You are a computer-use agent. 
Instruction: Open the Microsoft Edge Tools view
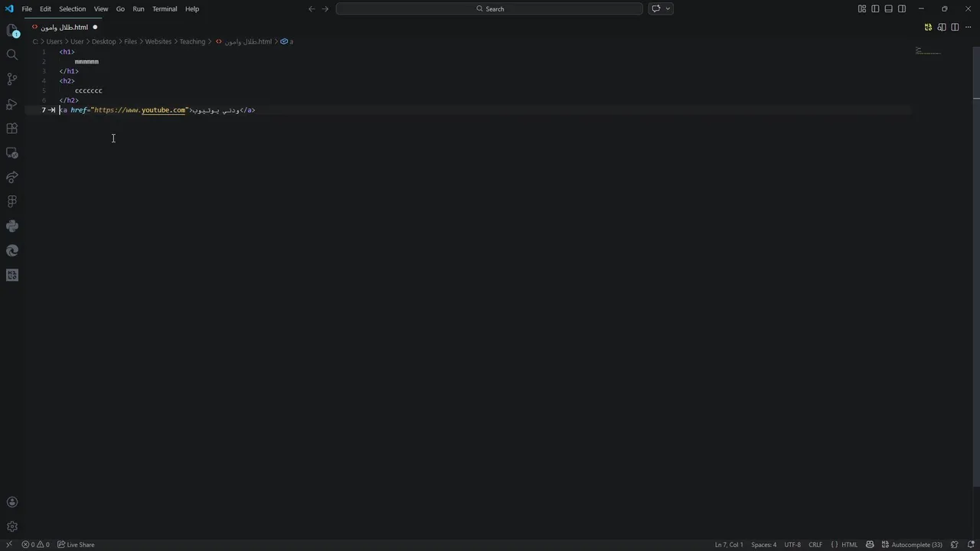(x=12, y=250)
